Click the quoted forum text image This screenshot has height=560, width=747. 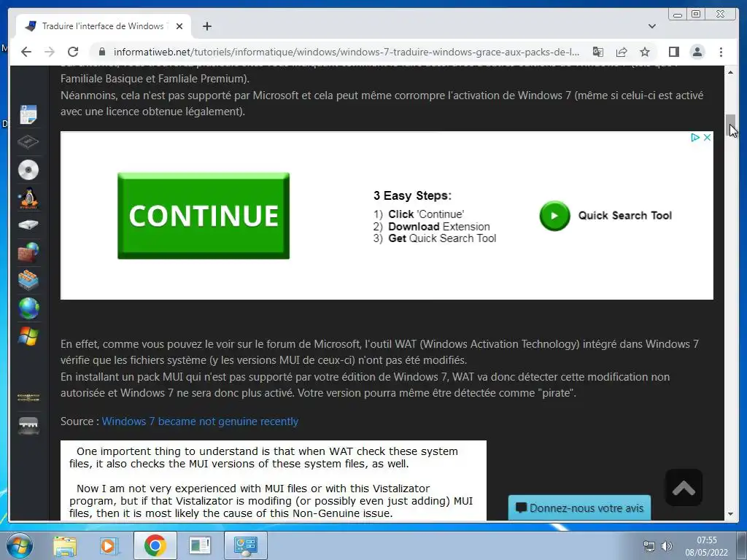tap(274, 481)
